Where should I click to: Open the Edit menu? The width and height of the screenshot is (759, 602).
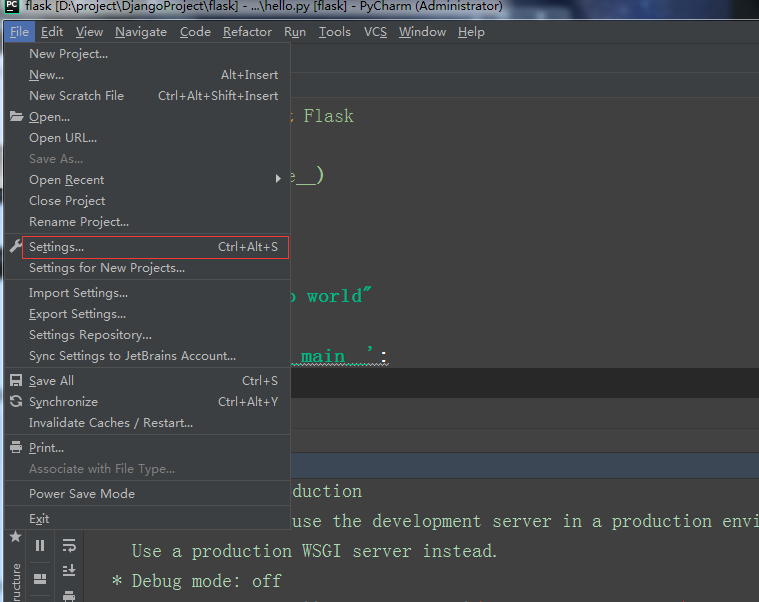coord(52,32)
